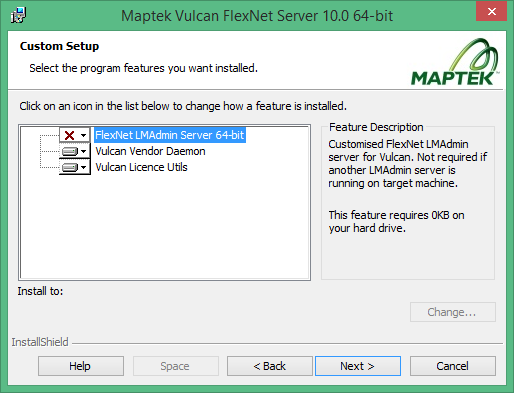This screenshot has height=393, width=514.
Task: Expand dropdown arrow beside FlexNet LMAdmin Server
Action: coord(83,135)
